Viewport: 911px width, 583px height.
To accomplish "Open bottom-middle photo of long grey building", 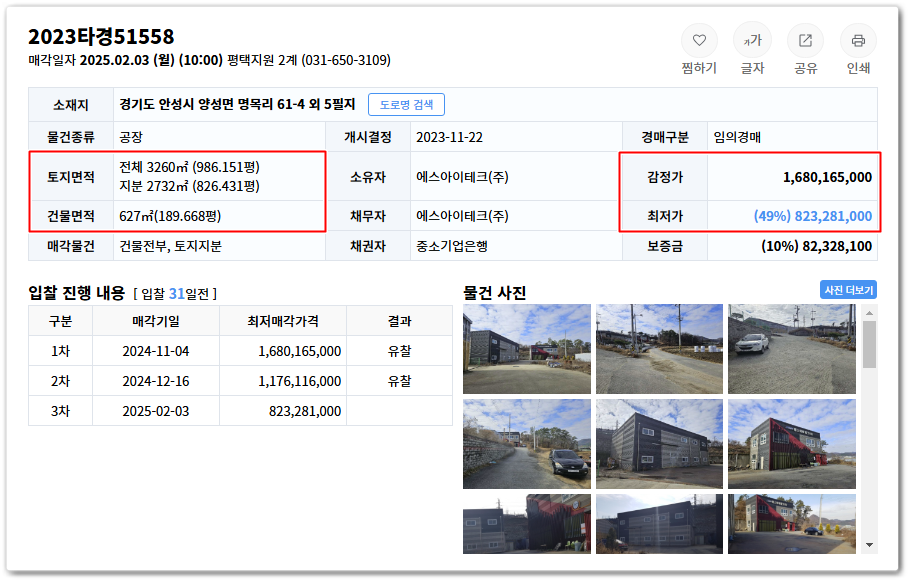I will pos(659,524).
